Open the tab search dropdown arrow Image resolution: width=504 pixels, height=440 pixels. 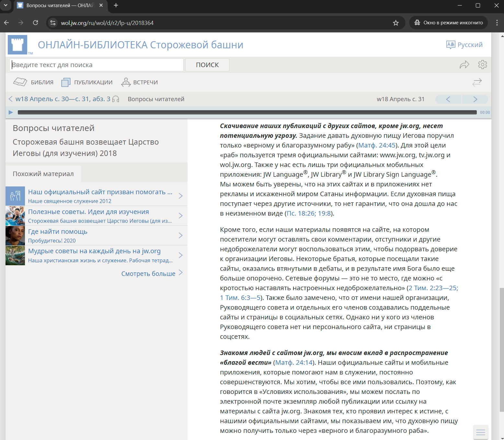point(6,5)
